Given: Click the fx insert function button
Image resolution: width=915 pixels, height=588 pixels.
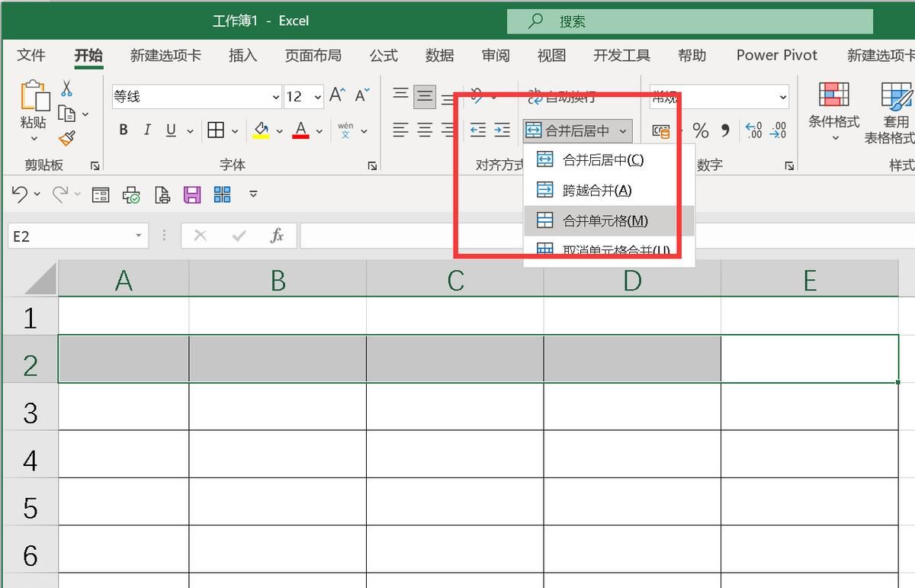Looking at the screenshot, I should [276, 235].
